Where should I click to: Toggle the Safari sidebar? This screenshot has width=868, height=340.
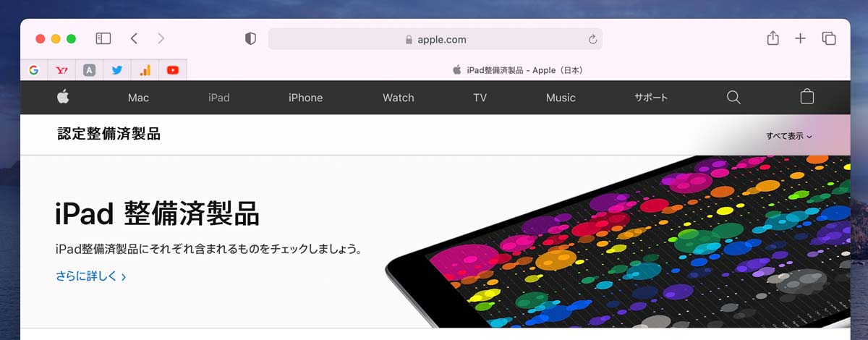(x=103, y=38)
